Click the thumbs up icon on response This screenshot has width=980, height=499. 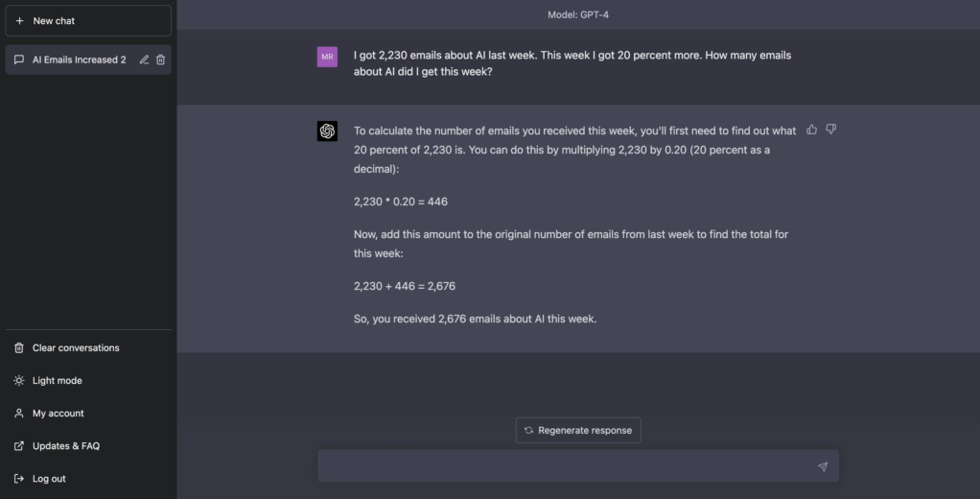coord(812,130)
